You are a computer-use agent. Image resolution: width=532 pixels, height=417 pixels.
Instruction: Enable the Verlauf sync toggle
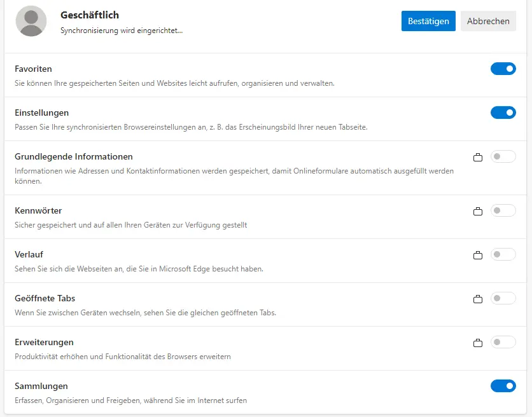[503, 254]
